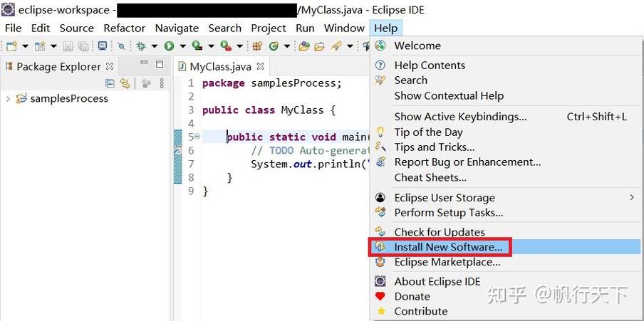Close the Package Explorer view
The width and height of the screenshot is (644, 321).
110,66
